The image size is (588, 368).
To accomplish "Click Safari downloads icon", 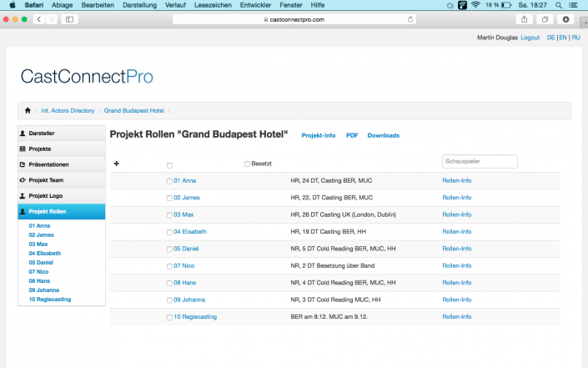I will pos(566,18).
